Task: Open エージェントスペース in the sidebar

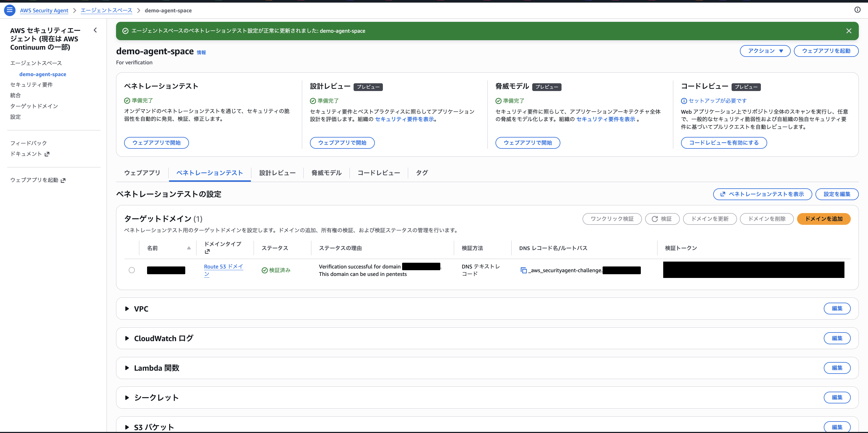Action: click(x=36, y=63)
